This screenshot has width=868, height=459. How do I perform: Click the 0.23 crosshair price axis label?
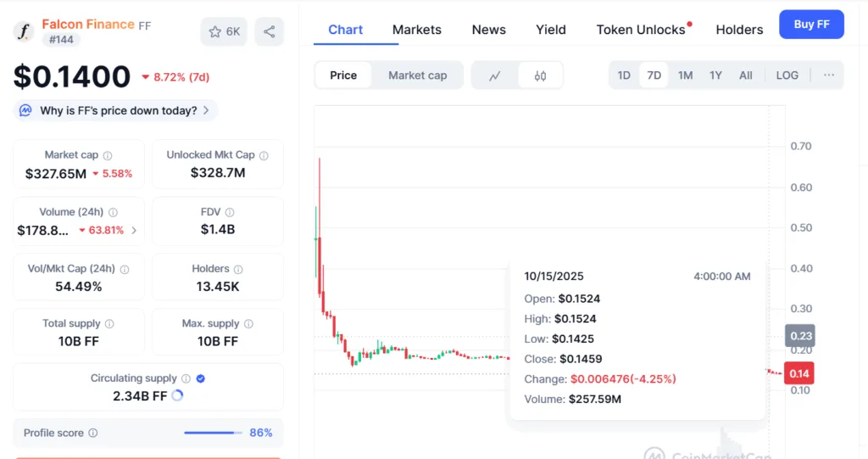pyautogui.click(x=800, y=336)
